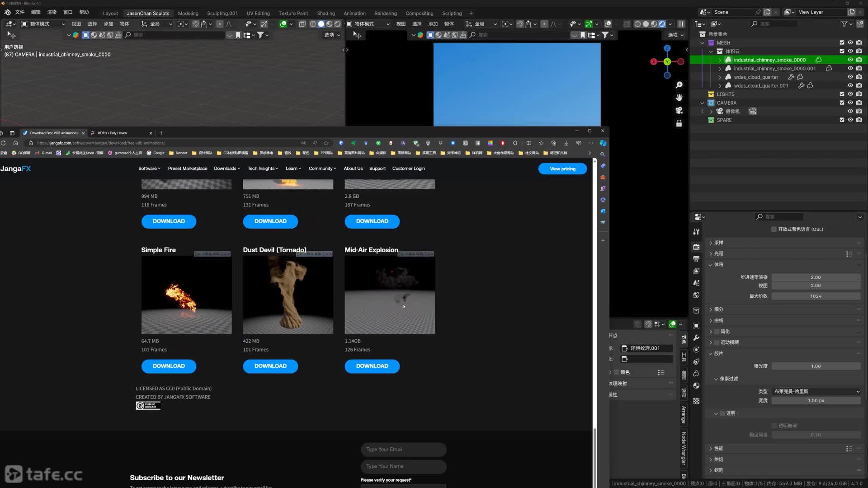This screenshot has width=868, height=488.
Task: Open Texture properties checker tab icon
Action: (696, 401)
